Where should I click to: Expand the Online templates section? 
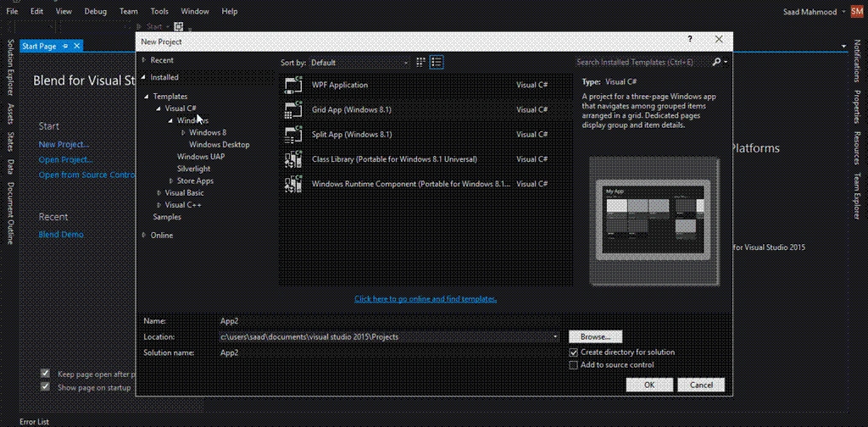pos(144,235)
